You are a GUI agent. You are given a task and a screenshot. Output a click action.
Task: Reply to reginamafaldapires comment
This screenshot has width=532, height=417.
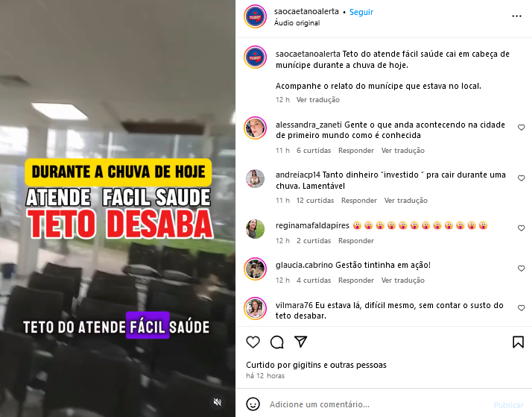[356, 240]
